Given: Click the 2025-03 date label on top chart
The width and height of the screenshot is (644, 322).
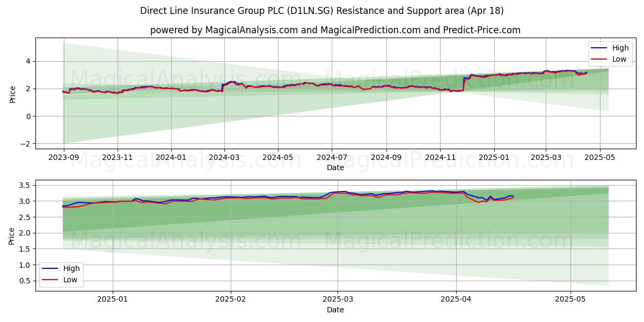Looking at the screenshot, I should (546, 158).
